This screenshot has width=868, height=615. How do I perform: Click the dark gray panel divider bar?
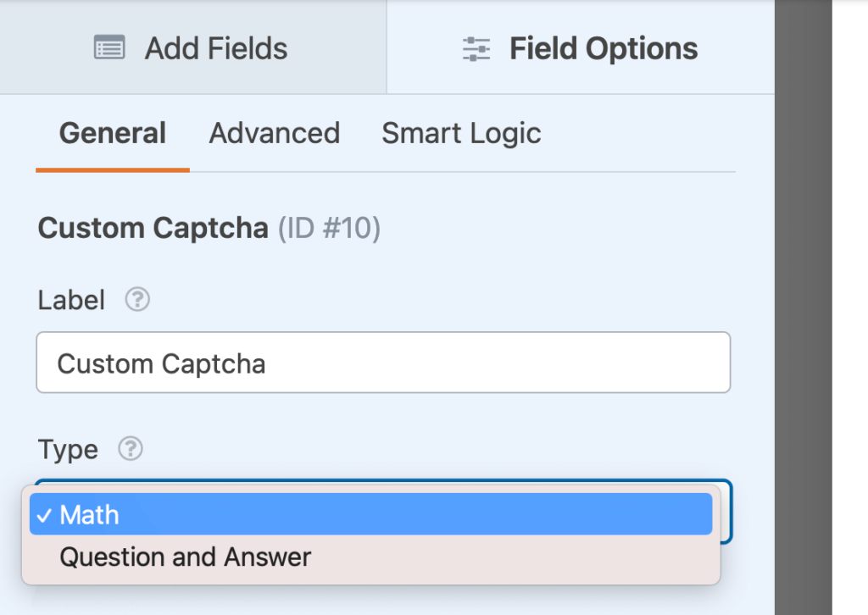(803, 307)
